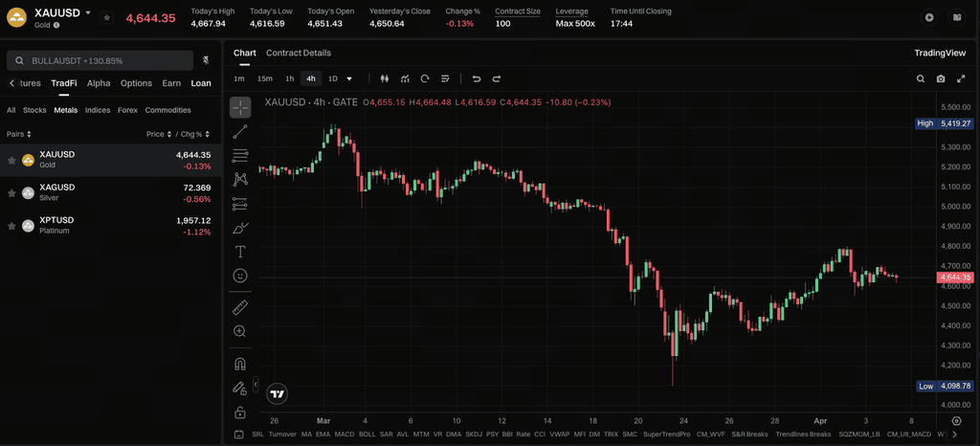Sort the list by Chg %
Screen dimensions: 980x446
click(x=195, y=134)
